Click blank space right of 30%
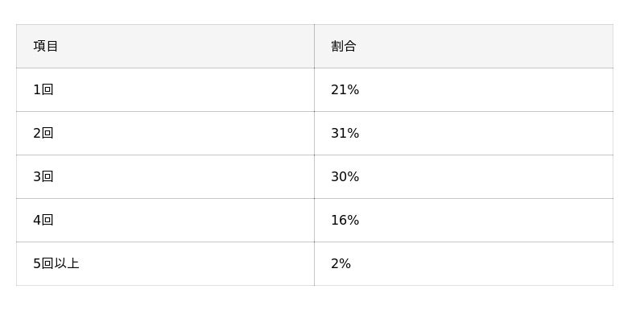644x310 pixels. point(485,176)
